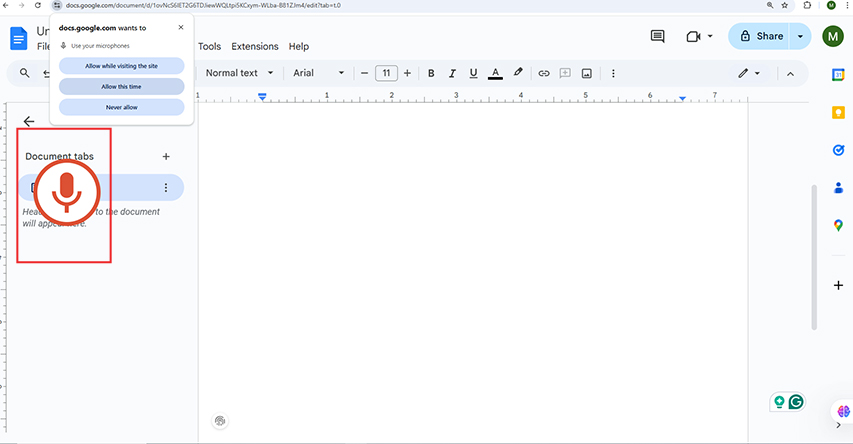Image resolution: width=853 pixels, height=444 pixels.
Task: Reload the page with browser refresh icon
Action: pyautogui.click(x=38, y=5)
